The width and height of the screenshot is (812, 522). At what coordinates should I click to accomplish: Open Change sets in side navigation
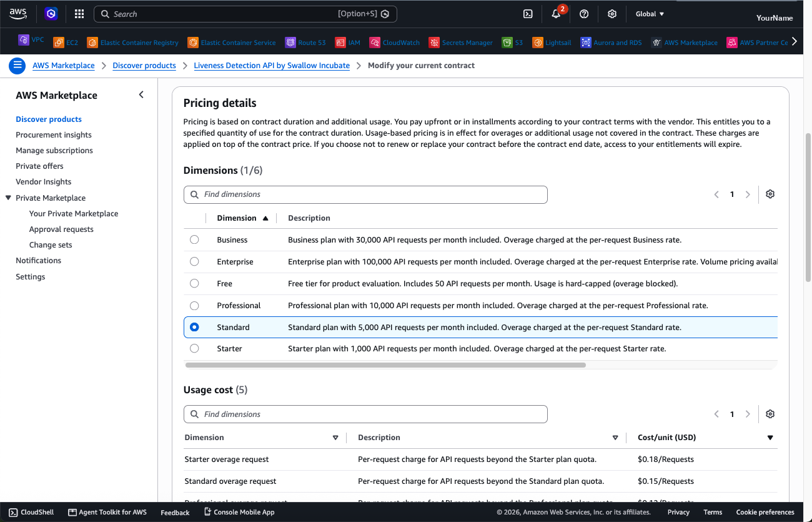click(51, 245)
